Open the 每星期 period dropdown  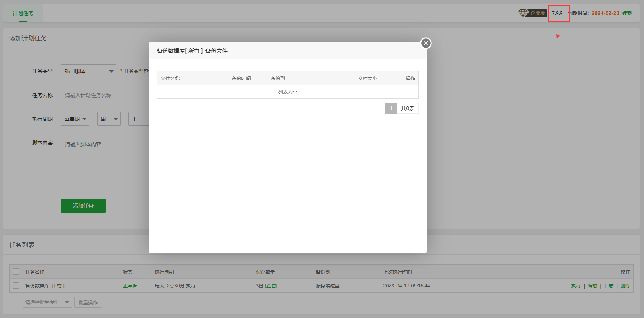75,119
